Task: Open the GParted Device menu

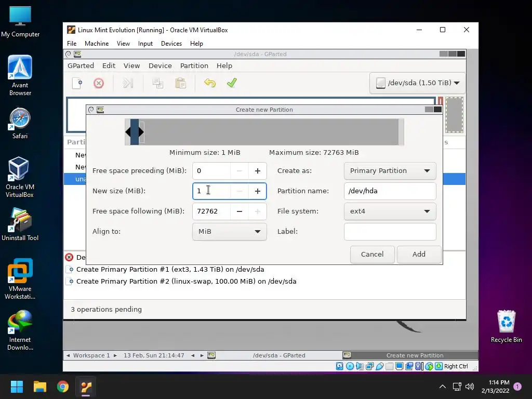Action: (x=160, y=66)
